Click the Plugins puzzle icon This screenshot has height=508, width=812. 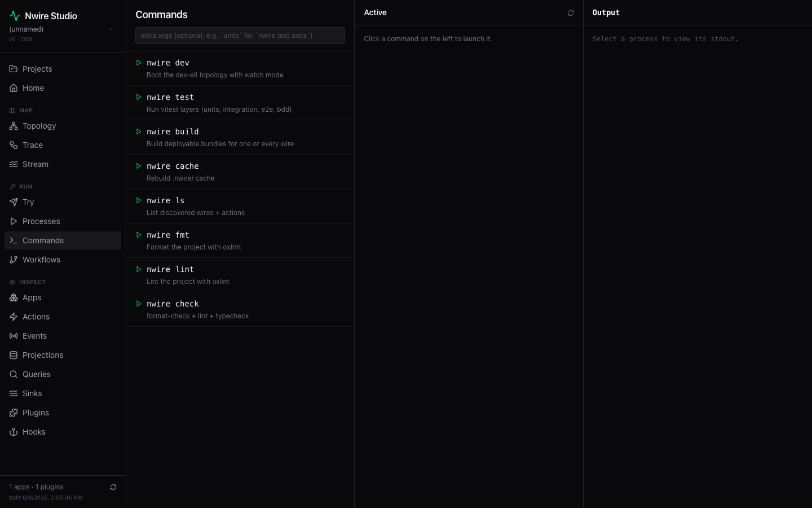[x=14, y=413]
